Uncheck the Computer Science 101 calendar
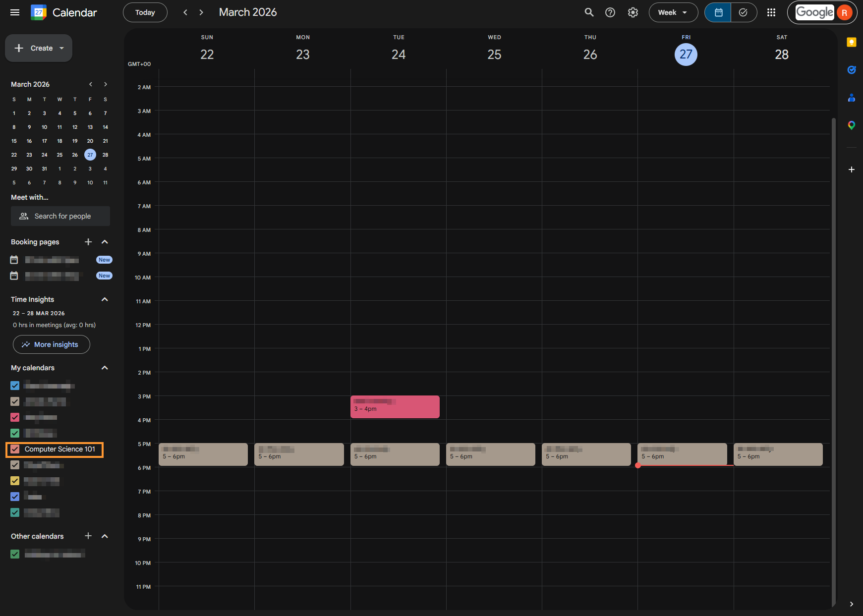 [x=15, y=449]
